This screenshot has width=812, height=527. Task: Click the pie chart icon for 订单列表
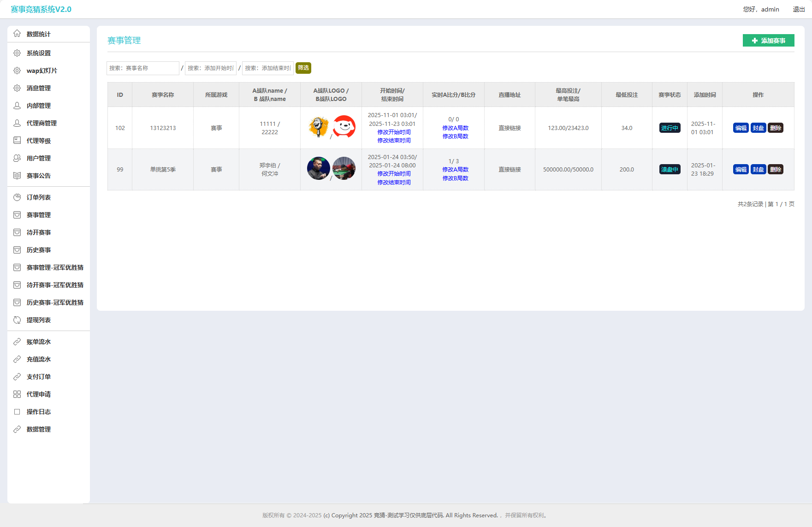click(17, 197)
